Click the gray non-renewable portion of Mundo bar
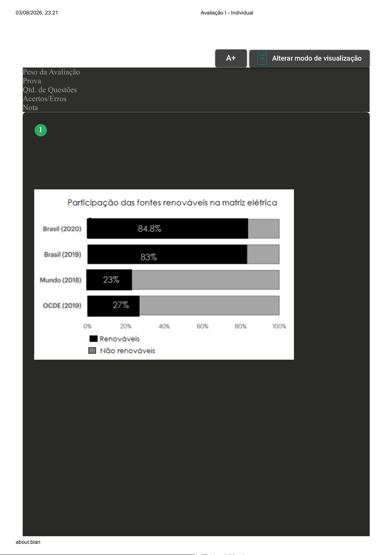 tap(206, 280)
